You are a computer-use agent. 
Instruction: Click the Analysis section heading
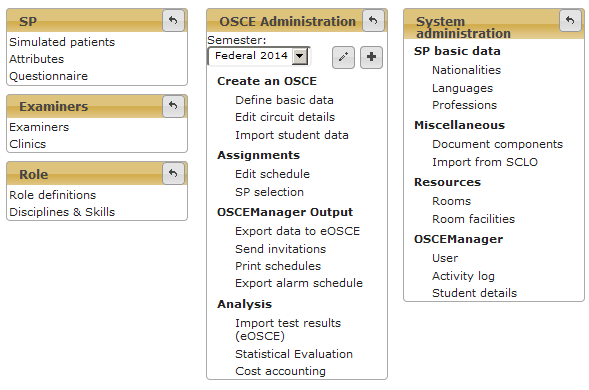pyautogui.click(x=245, y=304)
